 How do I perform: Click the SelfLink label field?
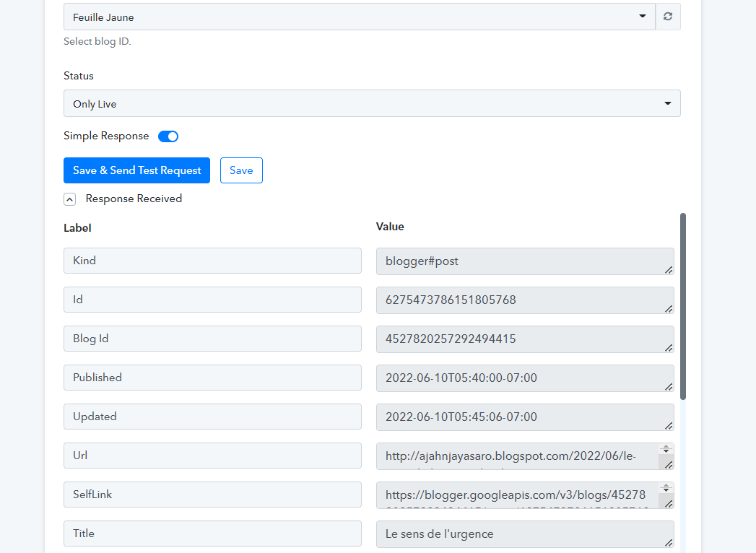pos(212,495)
